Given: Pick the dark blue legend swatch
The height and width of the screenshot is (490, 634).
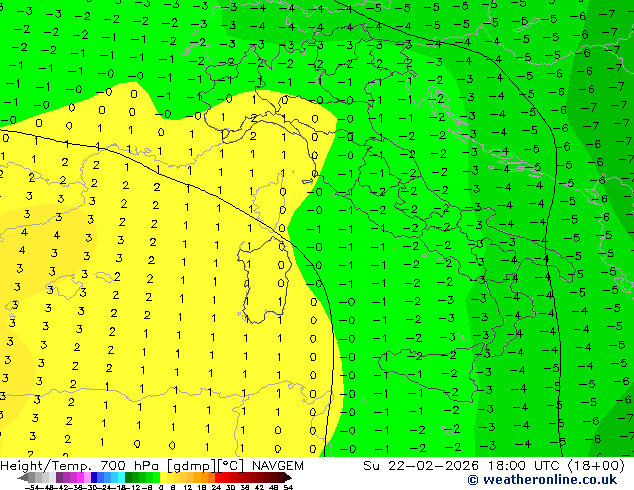Looking at the screenshot, I should pos(94,477).
